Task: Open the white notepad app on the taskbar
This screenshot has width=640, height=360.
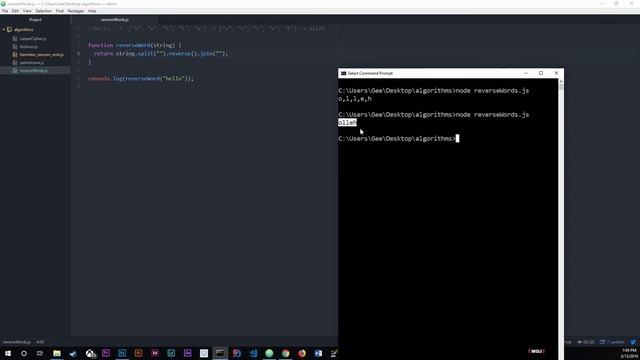Action: 204,353
